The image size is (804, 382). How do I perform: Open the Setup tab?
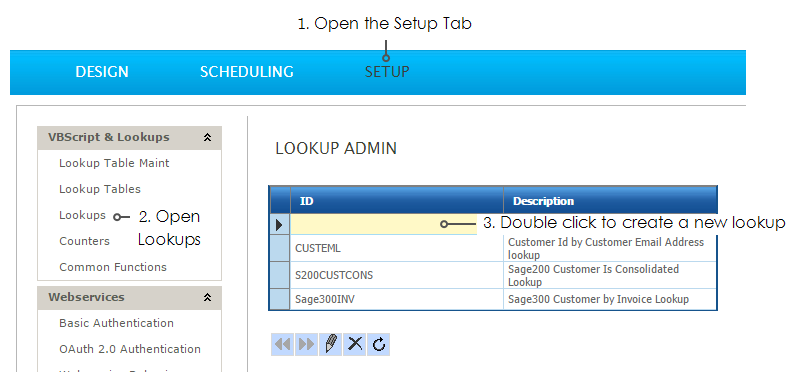click(x=387, y=72)
